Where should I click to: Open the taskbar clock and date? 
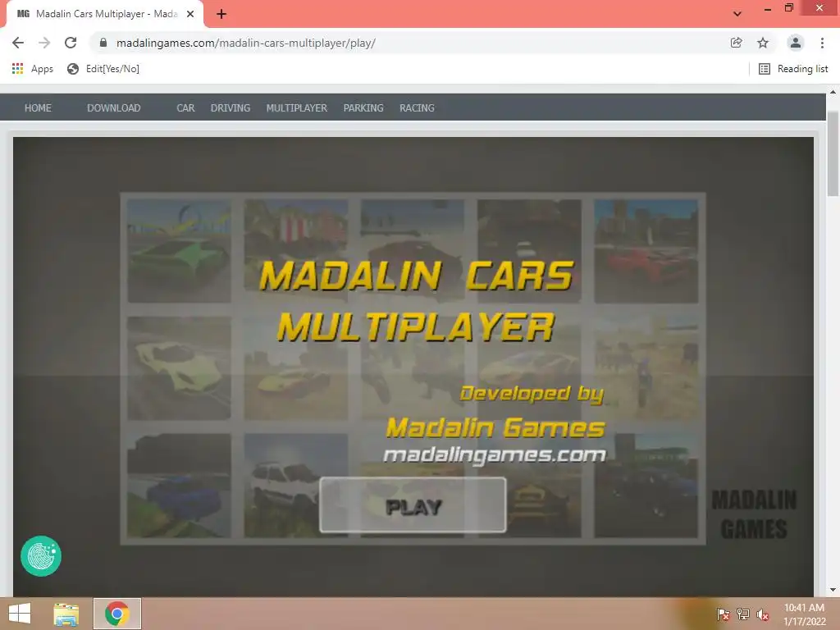pos(805,614)
